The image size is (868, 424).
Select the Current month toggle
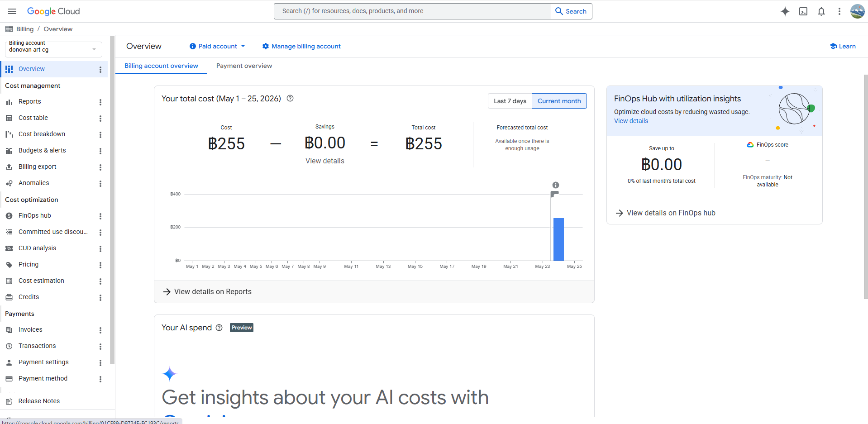pyautogui.click(x=559, y=101)
